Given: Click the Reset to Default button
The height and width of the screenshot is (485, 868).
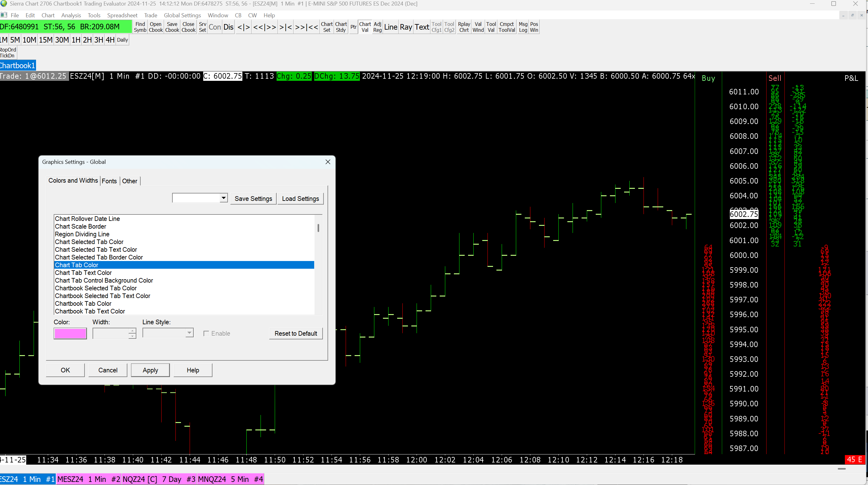Looking at the screenshot, I should [295, 333].
